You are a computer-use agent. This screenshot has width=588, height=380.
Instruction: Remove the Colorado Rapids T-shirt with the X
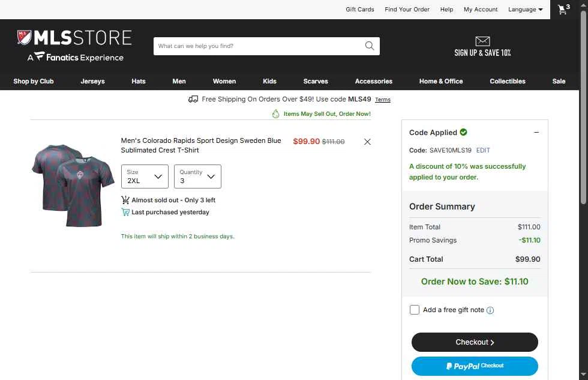[x=367, y=142]
